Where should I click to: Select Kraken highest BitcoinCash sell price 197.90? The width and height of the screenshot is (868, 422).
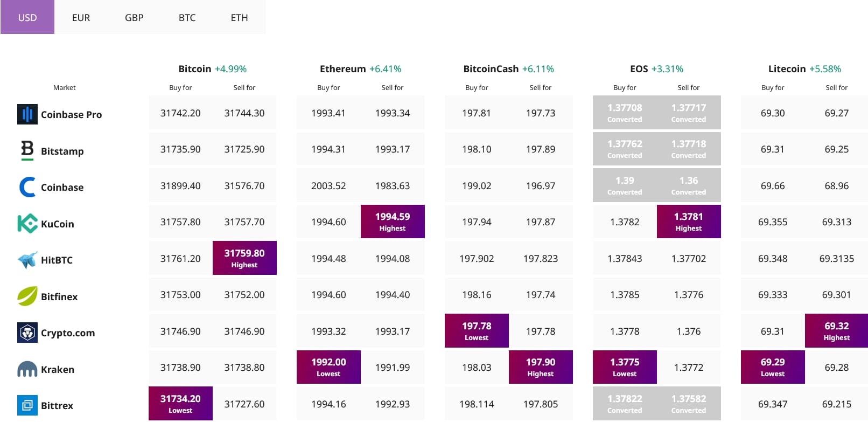coord(541,366)
